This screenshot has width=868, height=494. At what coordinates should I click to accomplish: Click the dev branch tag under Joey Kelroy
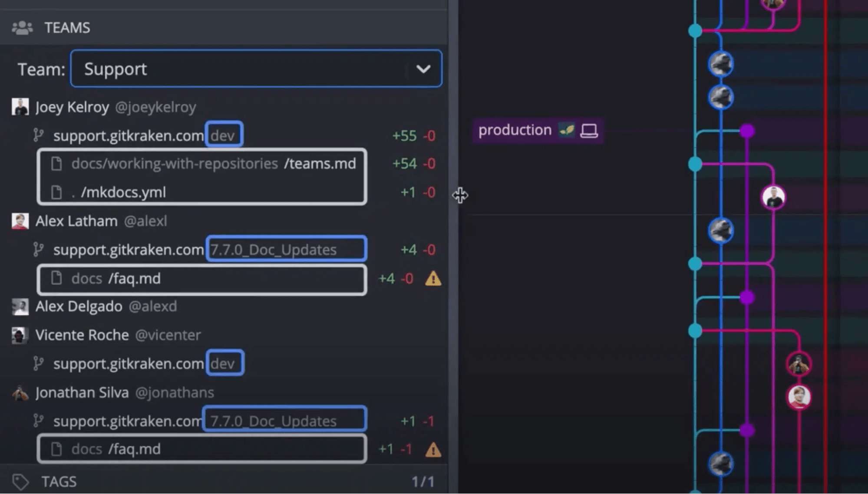[x=224, y=135]
